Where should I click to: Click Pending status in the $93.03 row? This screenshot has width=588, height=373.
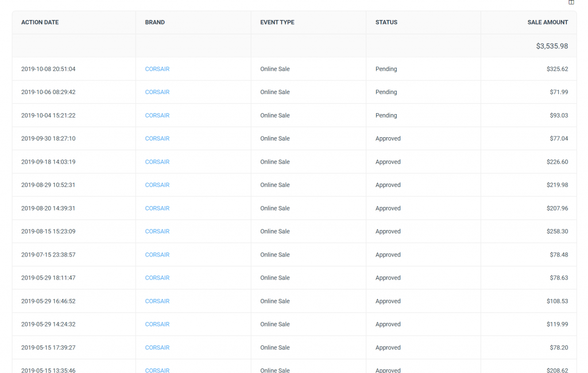click(x=386, y=115)
